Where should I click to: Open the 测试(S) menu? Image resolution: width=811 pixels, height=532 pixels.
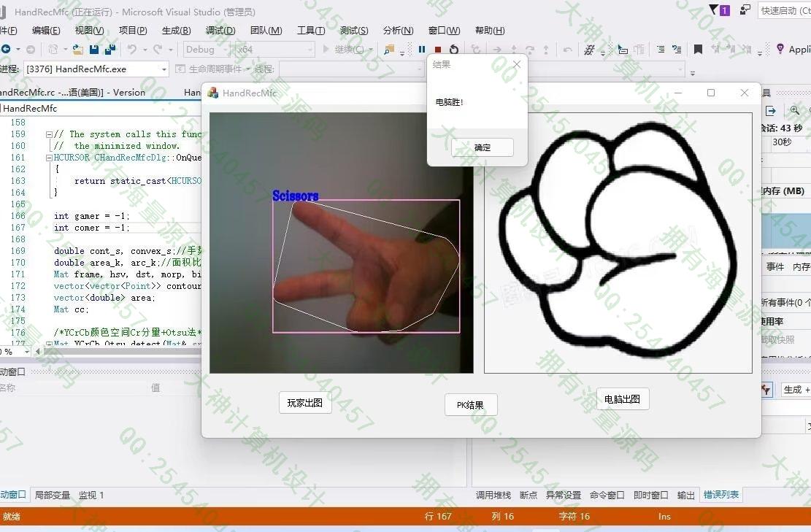[354, 31]
